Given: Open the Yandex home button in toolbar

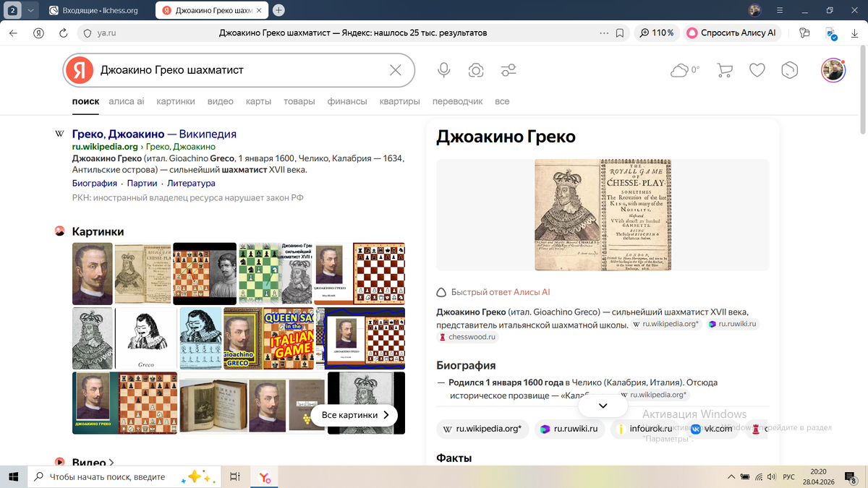Looking at the screenshot, I should coord(39,33).
